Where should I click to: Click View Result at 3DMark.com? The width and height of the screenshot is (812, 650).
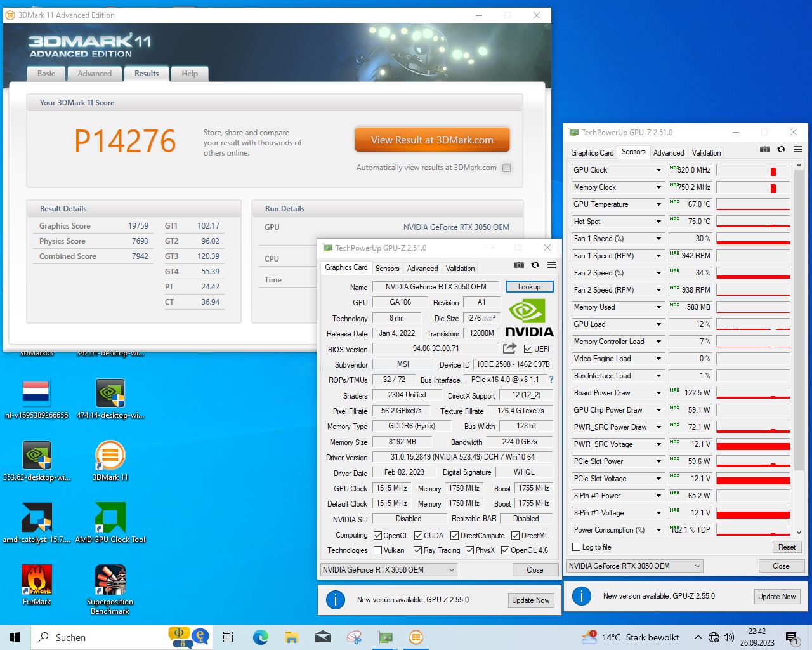[432, 140]
